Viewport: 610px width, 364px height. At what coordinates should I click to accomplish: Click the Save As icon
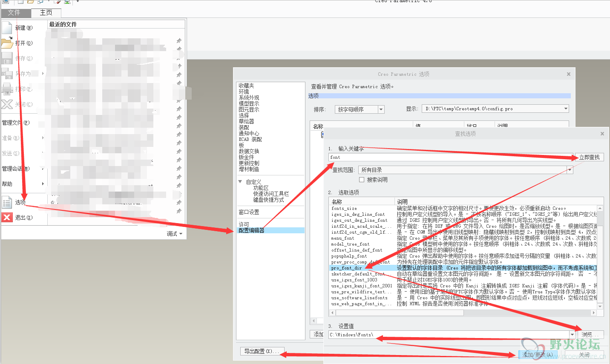(7, 73)
